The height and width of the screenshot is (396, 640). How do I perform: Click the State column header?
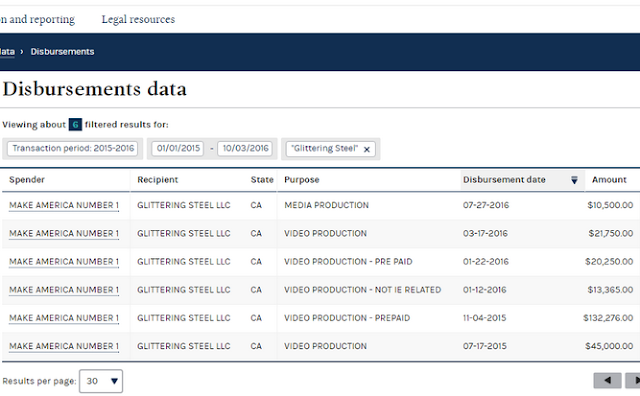[262, 180]
